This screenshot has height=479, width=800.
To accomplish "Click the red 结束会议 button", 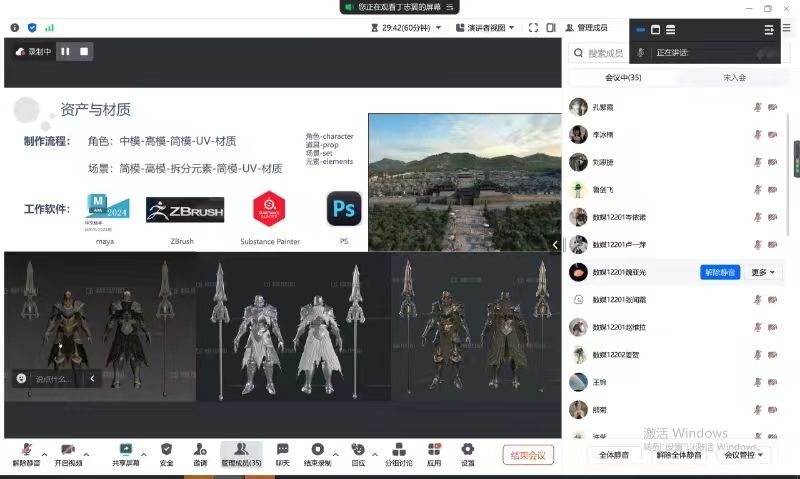I will click(528, 455).
